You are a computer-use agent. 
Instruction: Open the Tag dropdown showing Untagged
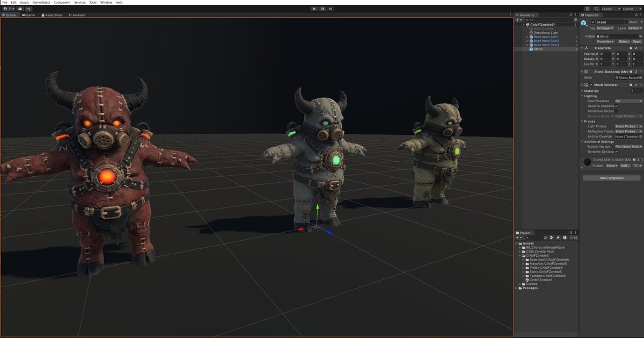(x=605, y=28)
